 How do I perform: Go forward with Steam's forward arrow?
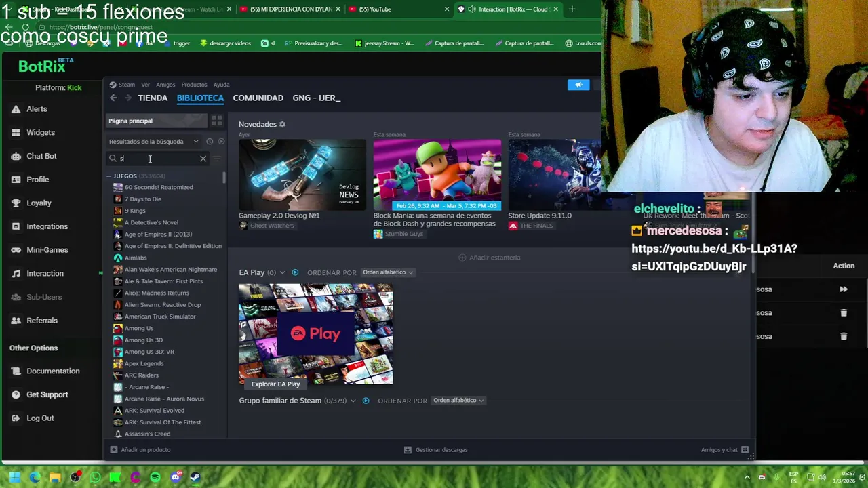127,98
